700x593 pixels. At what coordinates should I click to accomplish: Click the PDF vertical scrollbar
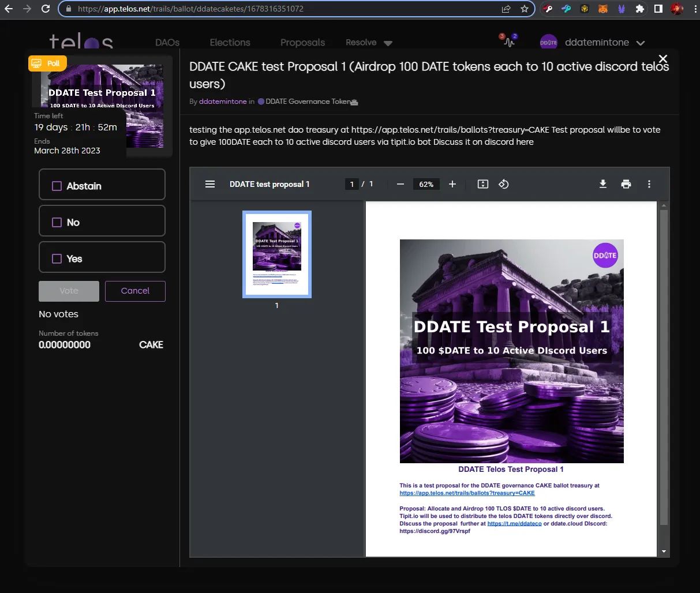(664, 367)
